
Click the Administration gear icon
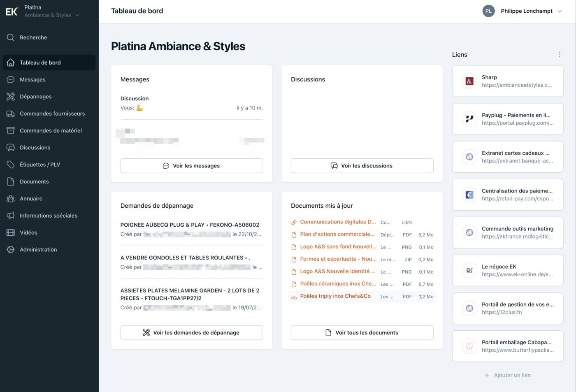pyautogui.click(x=11, y=250)
